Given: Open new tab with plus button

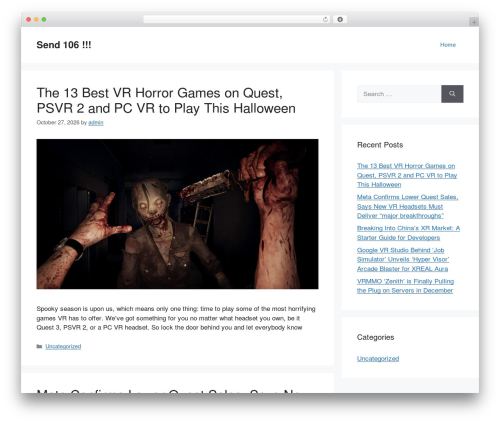Looking at the screenshot, I should [x=474, y=22].
